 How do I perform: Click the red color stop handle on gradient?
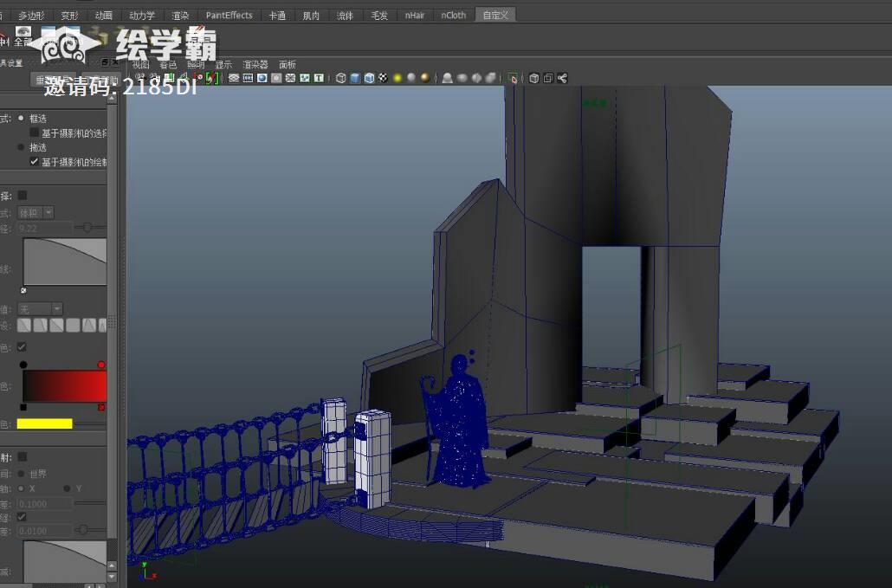click(x=101, y=365)
